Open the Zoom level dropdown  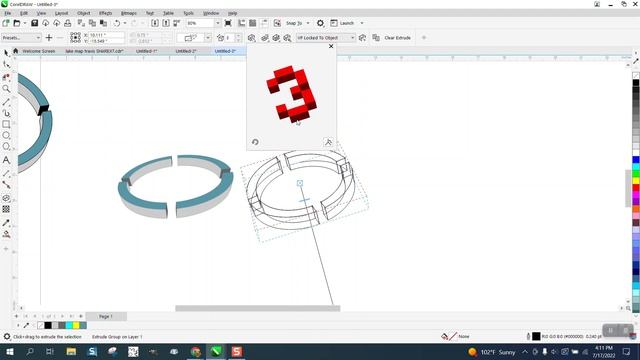click(x=218, y=23)
